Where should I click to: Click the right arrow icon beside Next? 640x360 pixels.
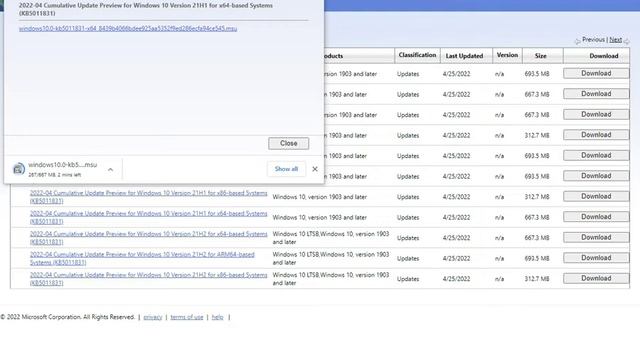click(x=627, y=41)
